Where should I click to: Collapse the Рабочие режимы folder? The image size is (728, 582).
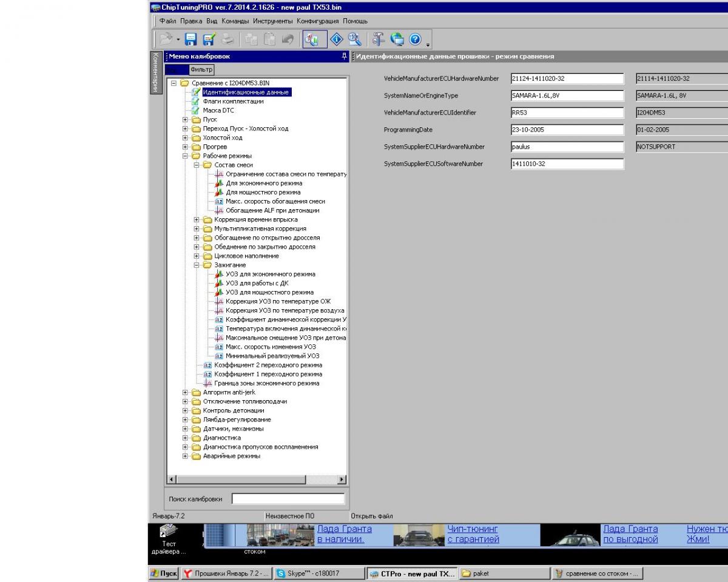pyautogui.click(x=186, y=156)
